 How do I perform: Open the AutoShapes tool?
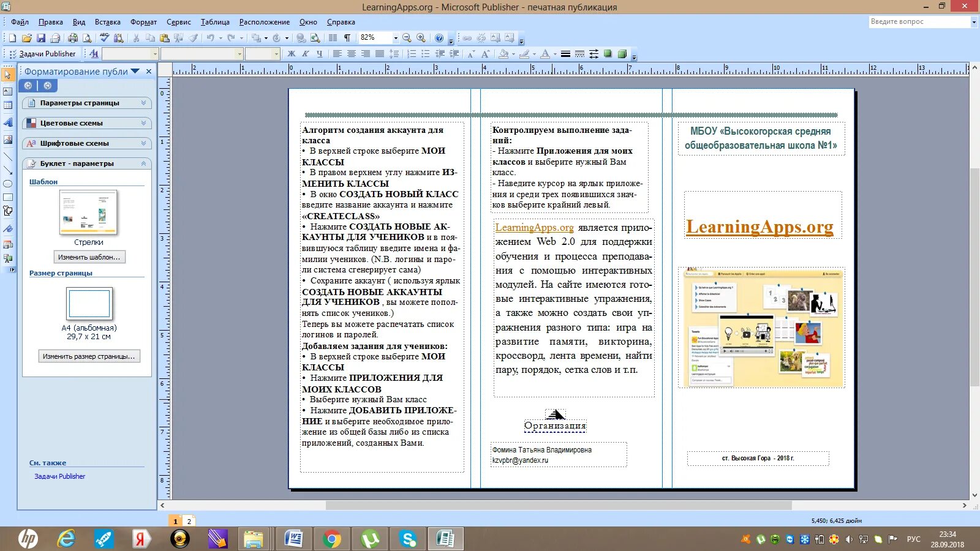pos(8,211)
